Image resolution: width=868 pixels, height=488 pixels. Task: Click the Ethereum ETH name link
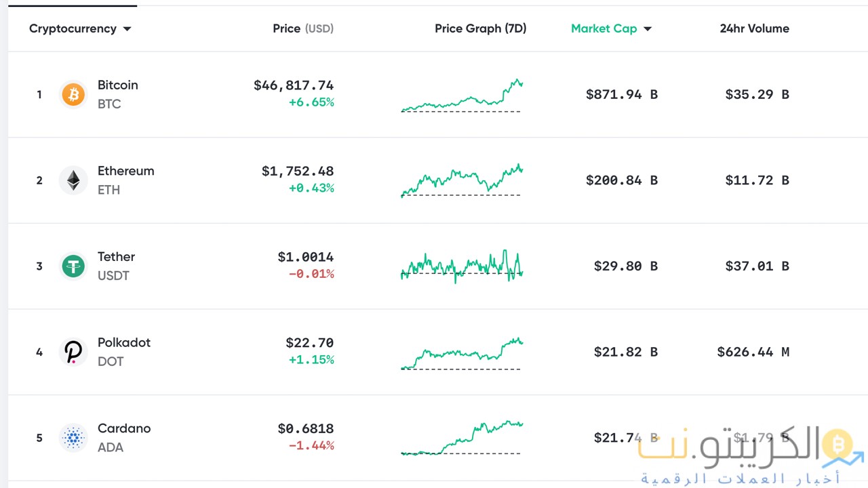126,171
